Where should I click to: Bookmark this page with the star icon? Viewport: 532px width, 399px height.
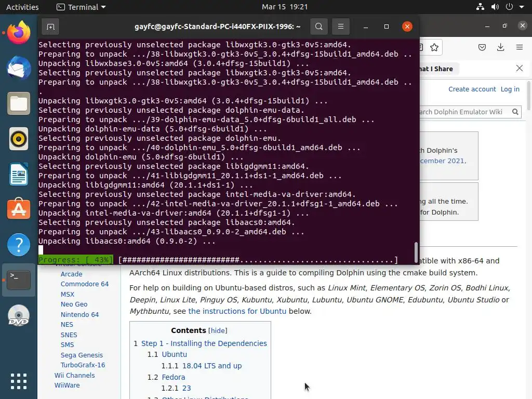click(x=434, y=47)
